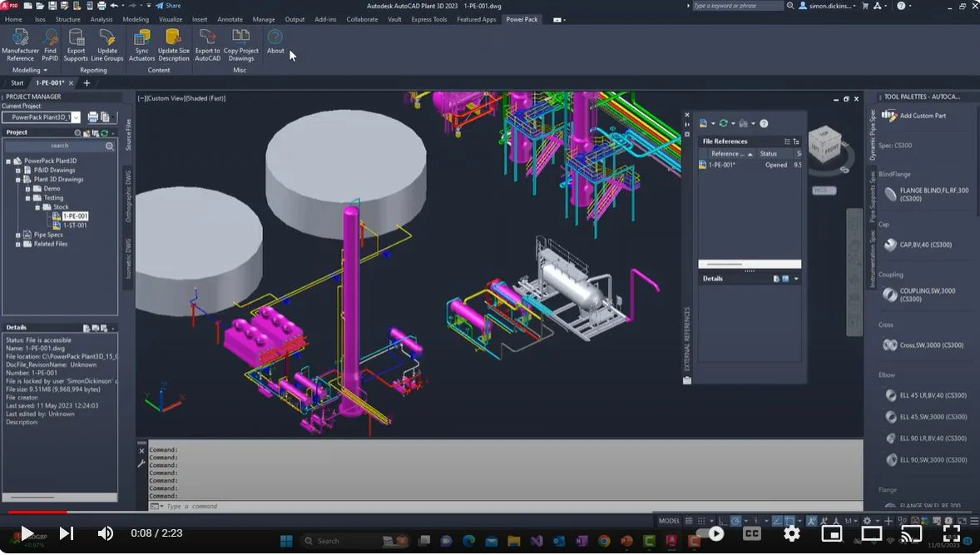Click the ViewCube in the drawing viewport
The image size is (980, 555).
825,145
